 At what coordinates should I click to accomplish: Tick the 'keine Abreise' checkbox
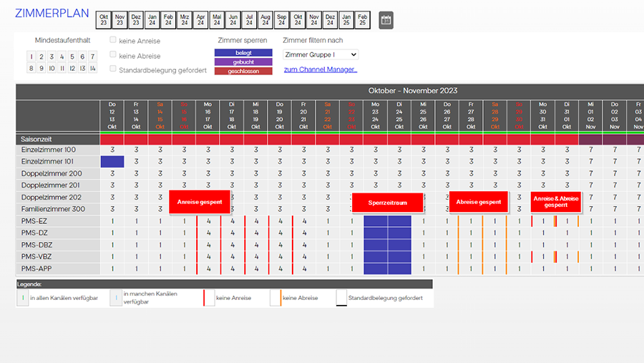pyautogui.click(x=113, y=55)
